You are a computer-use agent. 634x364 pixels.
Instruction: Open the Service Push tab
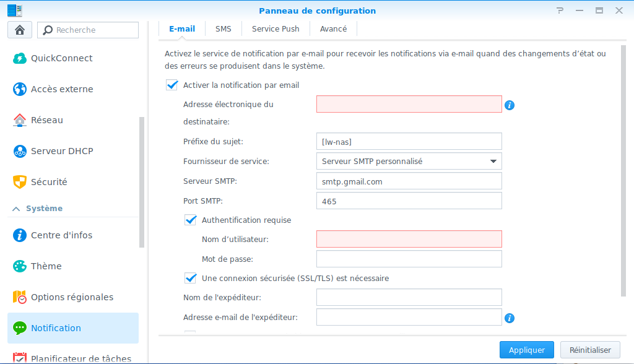click(x=276, y=29)
